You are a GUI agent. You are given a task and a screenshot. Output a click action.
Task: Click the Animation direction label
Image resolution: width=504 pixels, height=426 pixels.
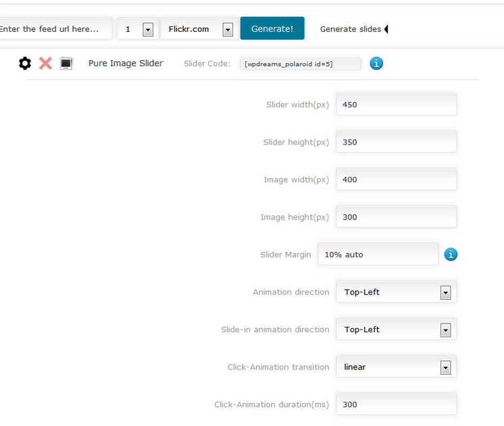click(291, 292)
